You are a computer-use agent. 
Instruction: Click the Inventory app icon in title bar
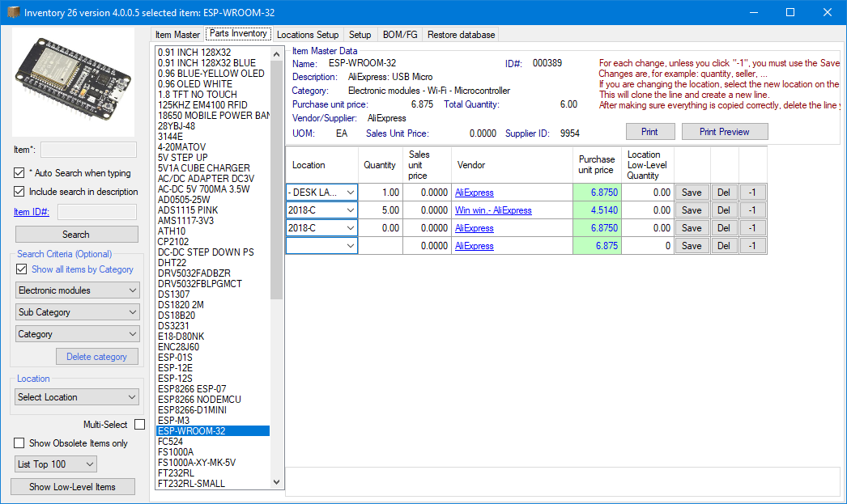13,12
